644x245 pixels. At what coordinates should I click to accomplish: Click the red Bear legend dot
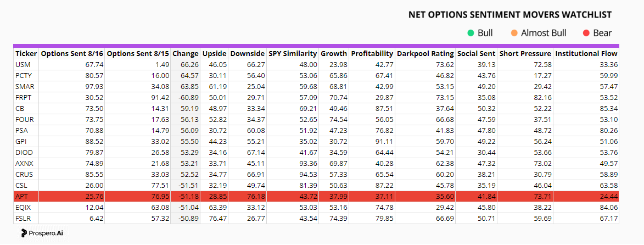point(586,34)
